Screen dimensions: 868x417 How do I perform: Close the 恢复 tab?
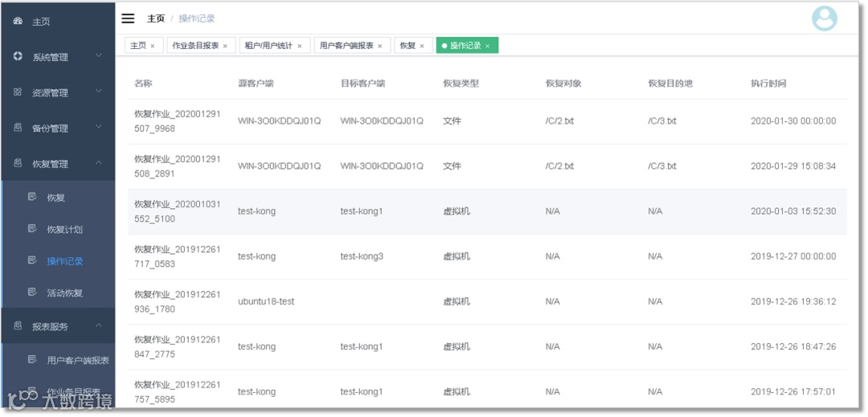[422, 46]
